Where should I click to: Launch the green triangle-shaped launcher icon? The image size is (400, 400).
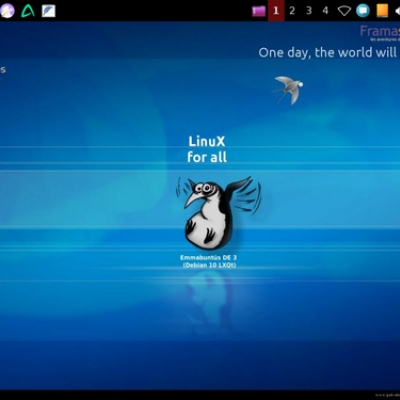(28, 11)
